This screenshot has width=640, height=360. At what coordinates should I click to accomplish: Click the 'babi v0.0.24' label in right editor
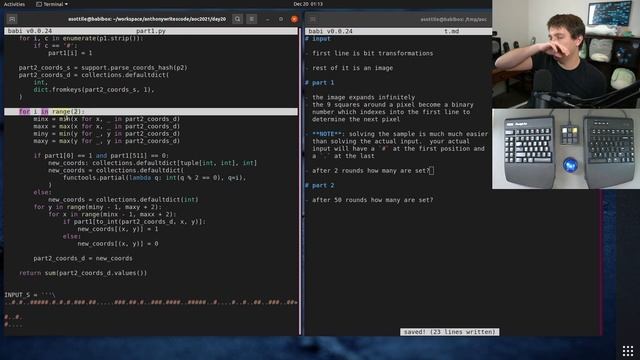point(331,31)
